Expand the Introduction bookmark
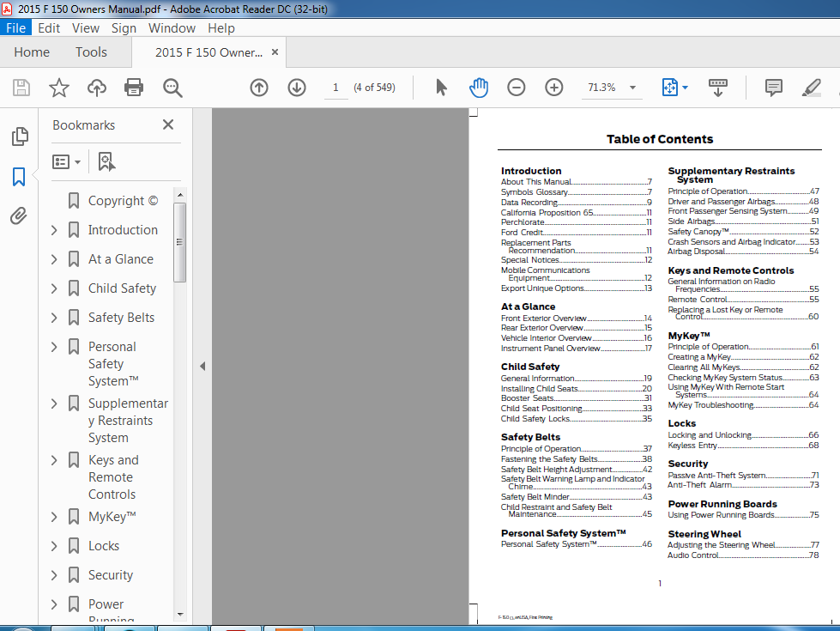This screenshot has width=840, height=631. [54, 230]
